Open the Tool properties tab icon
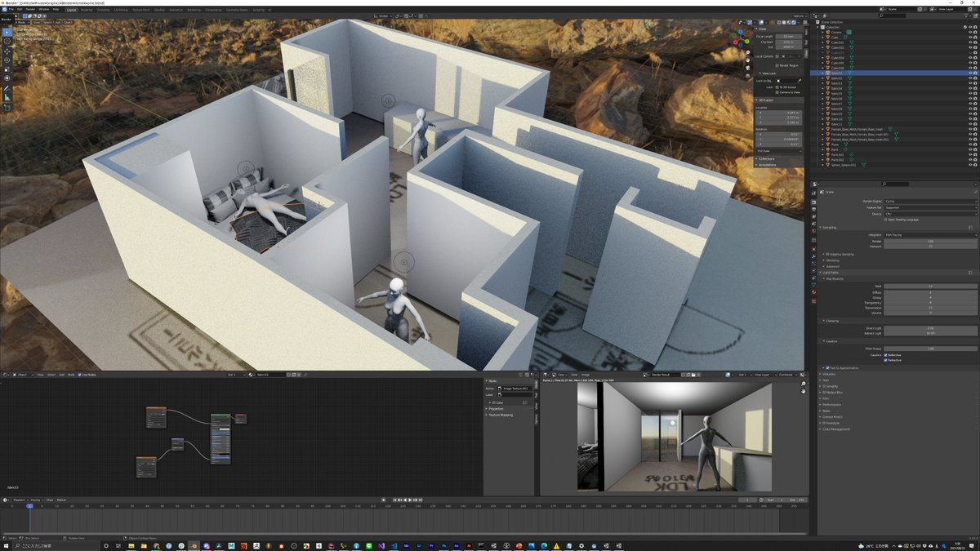 point(813,193)
